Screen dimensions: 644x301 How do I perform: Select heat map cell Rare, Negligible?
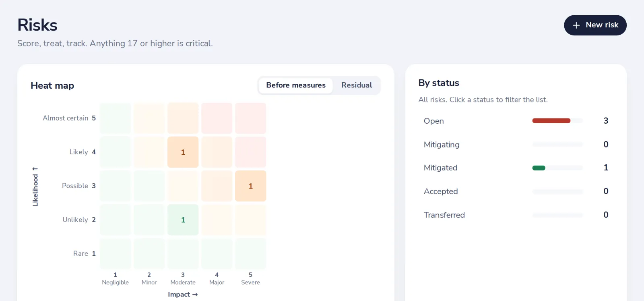click(x=116, y=253)
